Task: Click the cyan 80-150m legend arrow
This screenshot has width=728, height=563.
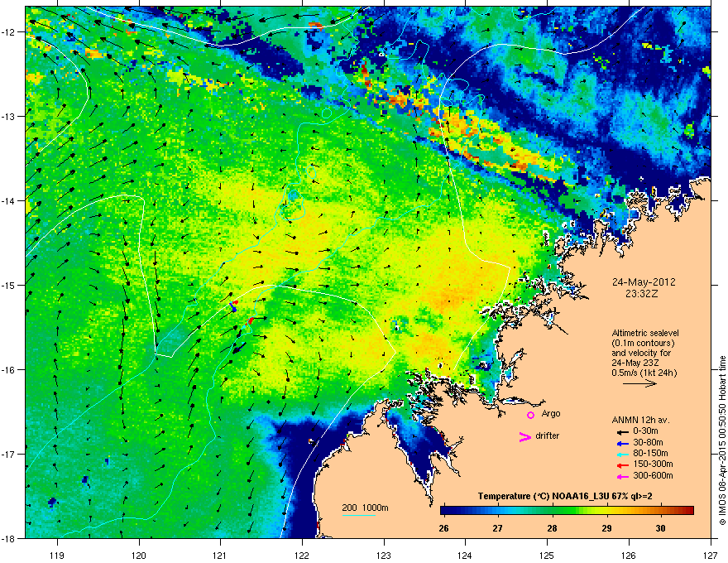Action: [623, 454]
